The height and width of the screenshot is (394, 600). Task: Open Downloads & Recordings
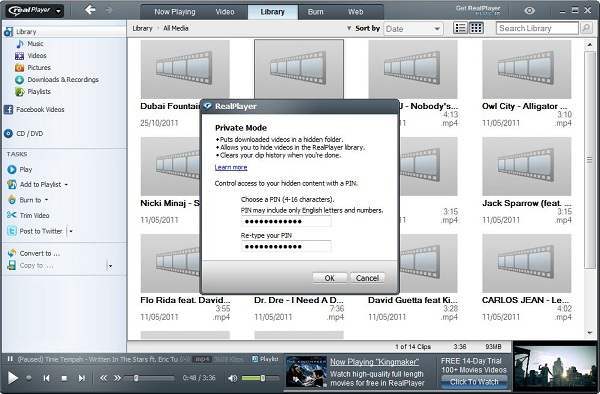[63, 80]
